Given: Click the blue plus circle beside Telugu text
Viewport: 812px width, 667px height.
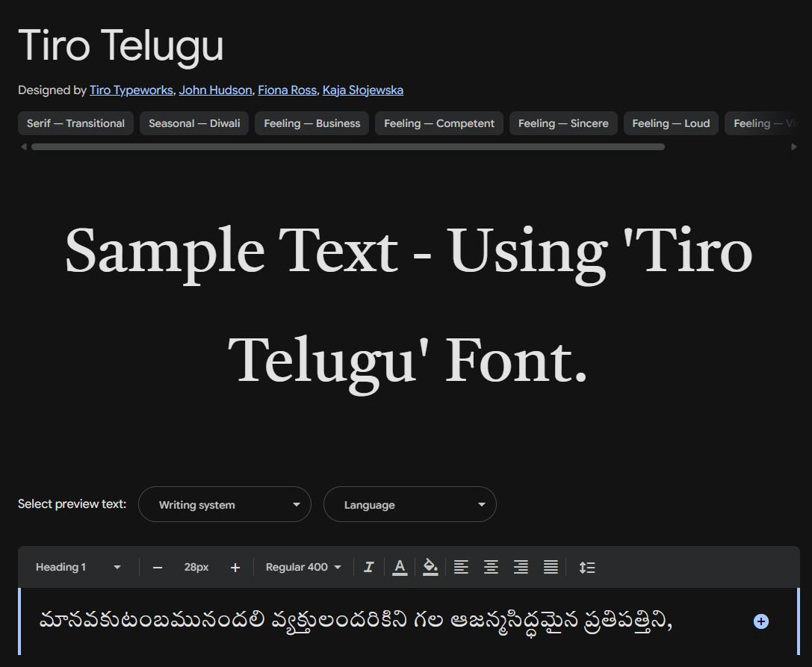Looking at the screenshot, I should tap(760, 621).
